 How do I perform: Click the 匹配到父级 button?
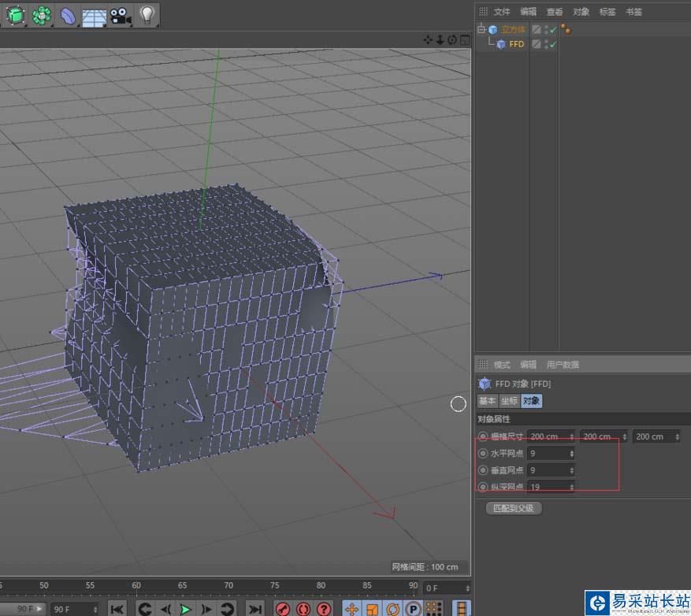point(514,508)
